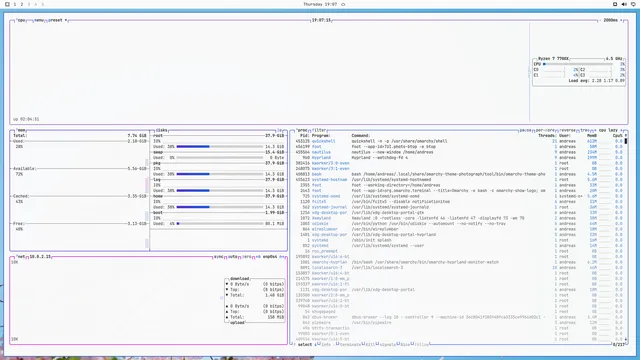Image resolution: width=640 pixels, height=360 pixels.
Task: Click the root disk Used 38% bar
Action: [x=220, y=147]
